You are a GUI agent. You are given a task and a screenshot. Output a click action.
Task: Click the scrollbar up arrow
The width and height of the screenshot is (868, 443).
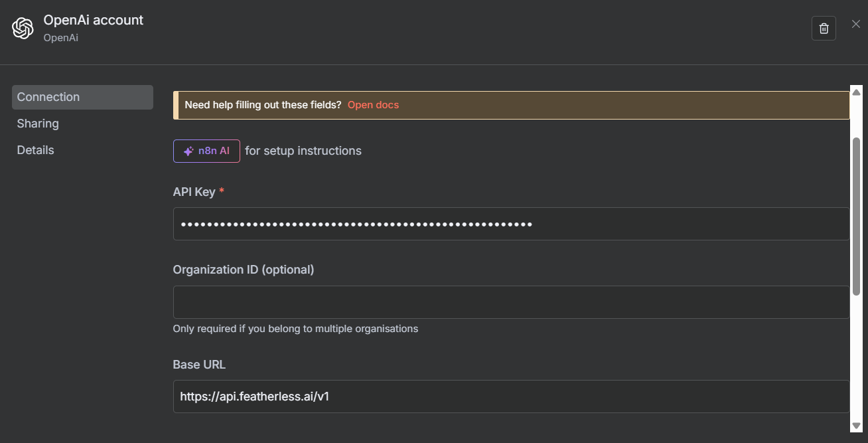tap(856, 92)
